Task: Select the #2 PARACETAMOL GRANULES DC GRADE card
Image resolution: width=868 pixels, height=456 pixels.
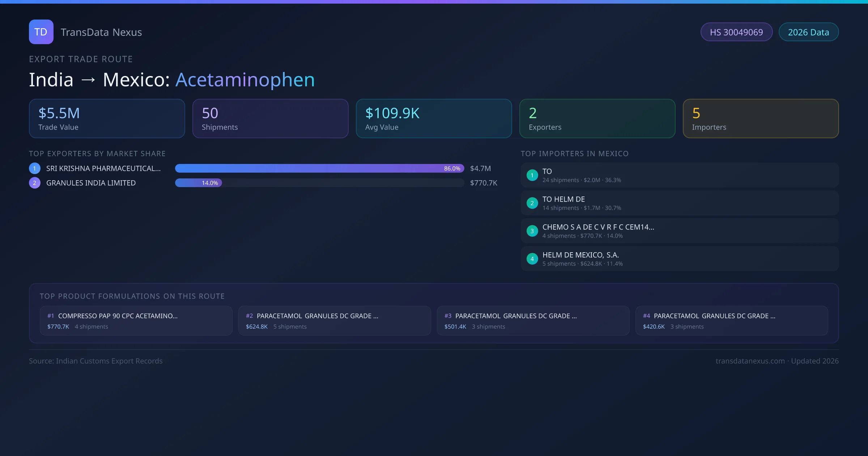Action: 334,320
